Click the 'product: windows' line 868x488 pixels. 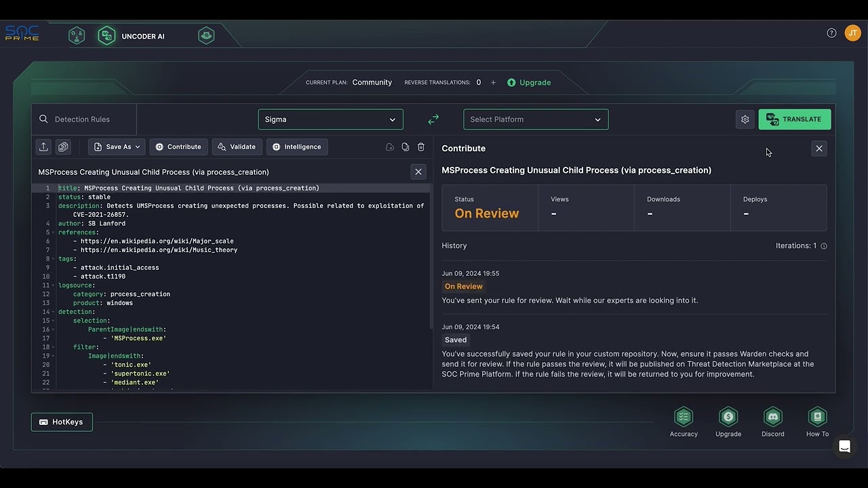103,303
